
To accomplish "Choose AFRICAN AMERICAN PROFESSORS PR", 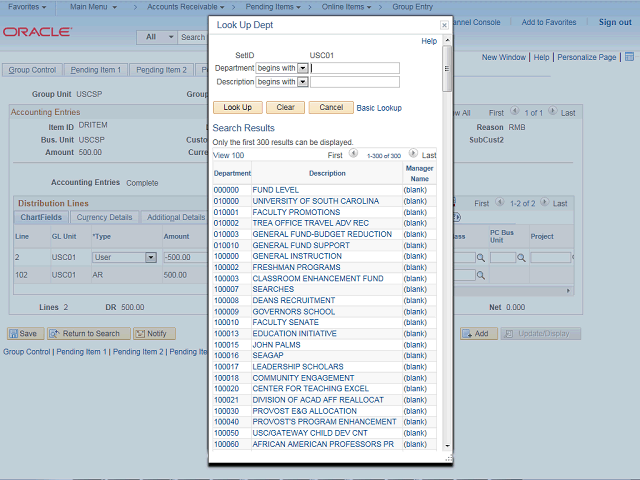I will pyautogui.click(x=323, y=444).
